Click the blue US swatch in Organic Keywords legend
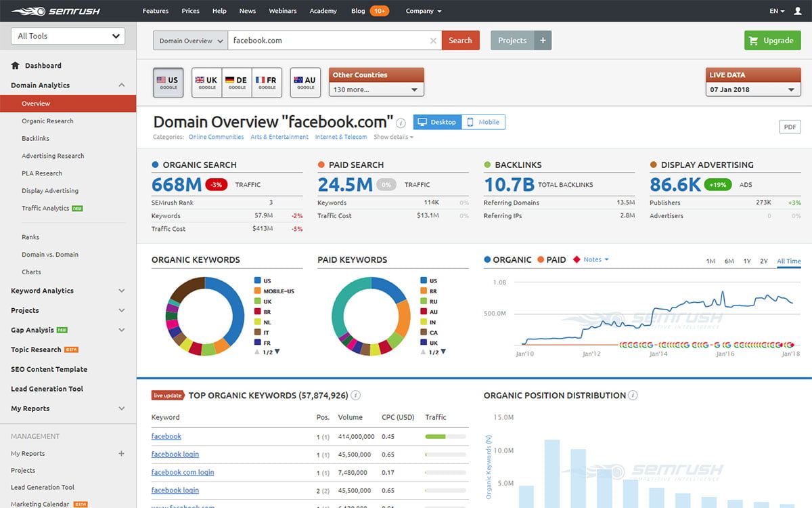This screenshot has height=508, width=812. coord(258,280)
